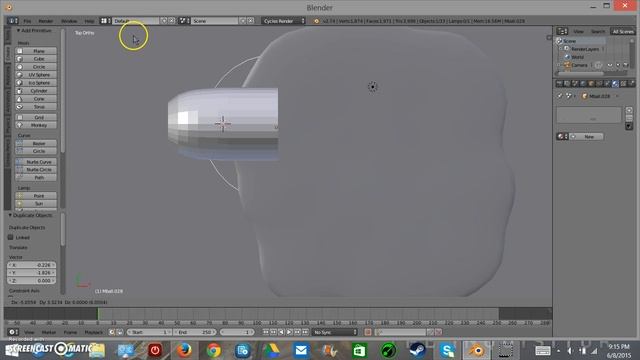Click the timeline Start frame field
Image resolution: width=640 pixels, height=360 pixels.
click(x=149, y=332)
